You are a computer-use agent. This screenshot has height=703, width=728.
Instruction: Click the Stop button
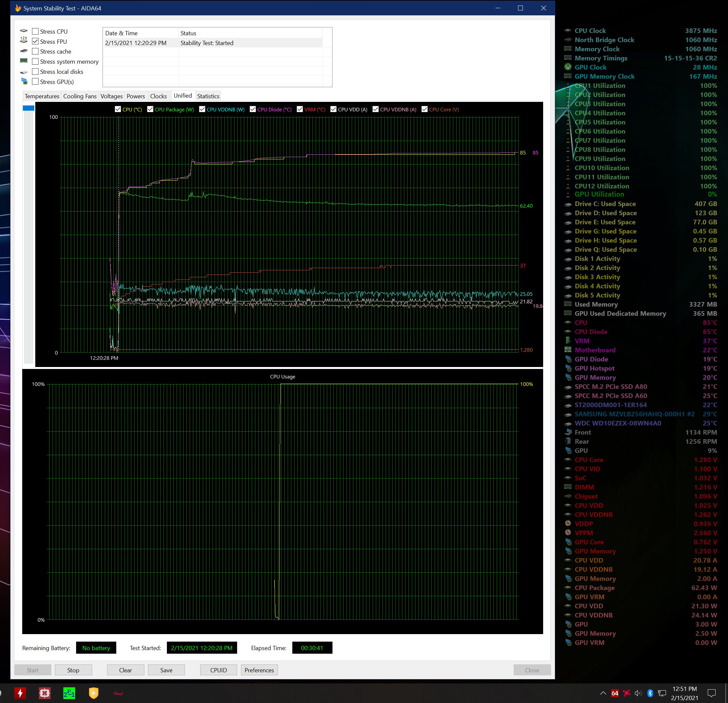click(73, 670)
